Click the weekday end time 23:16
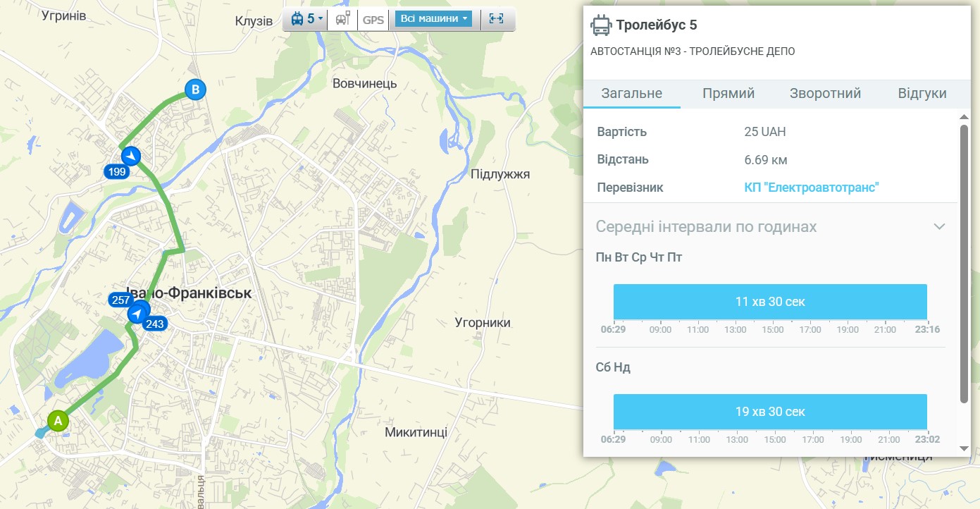 click(x=927, y=330)
